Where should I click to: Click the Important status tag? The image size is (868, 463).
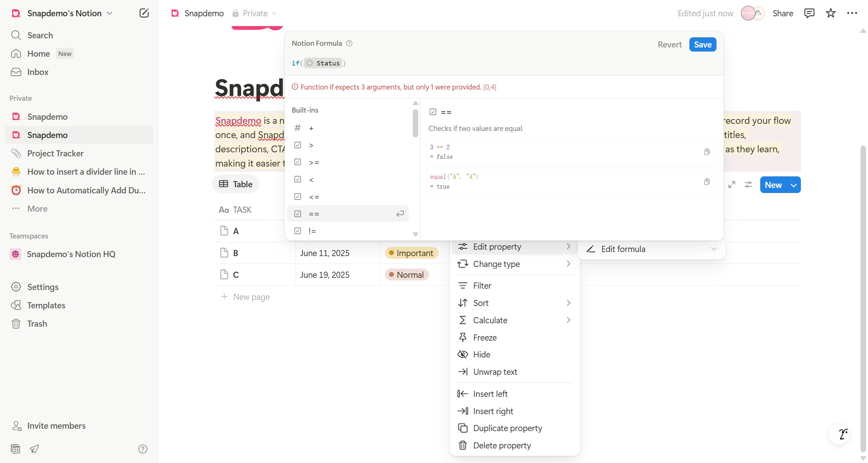(x=411, y=253)
